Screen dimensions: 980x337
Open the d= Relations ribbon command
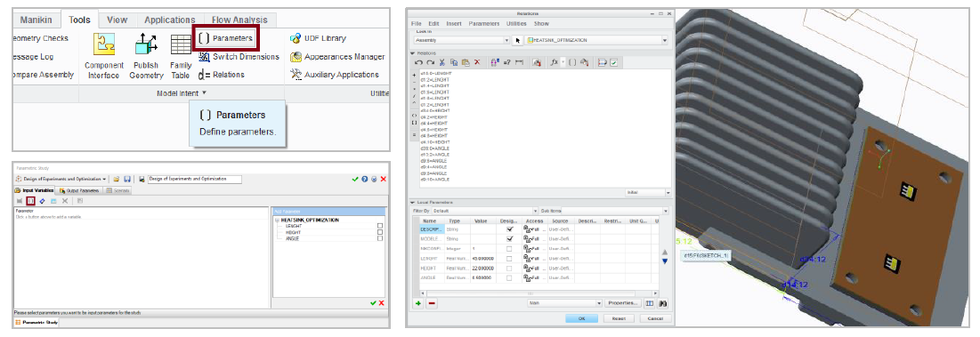tap(222, 75)
